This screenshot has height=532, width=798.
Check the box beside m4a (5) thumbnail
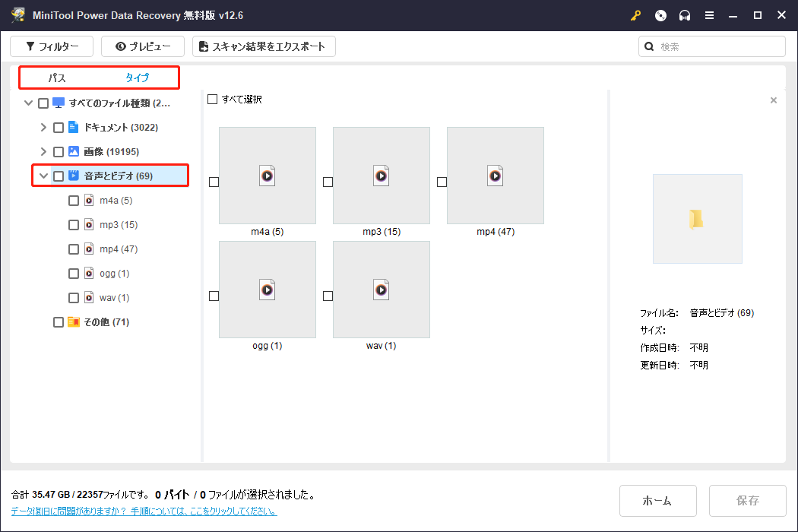[x=214, y=182]
